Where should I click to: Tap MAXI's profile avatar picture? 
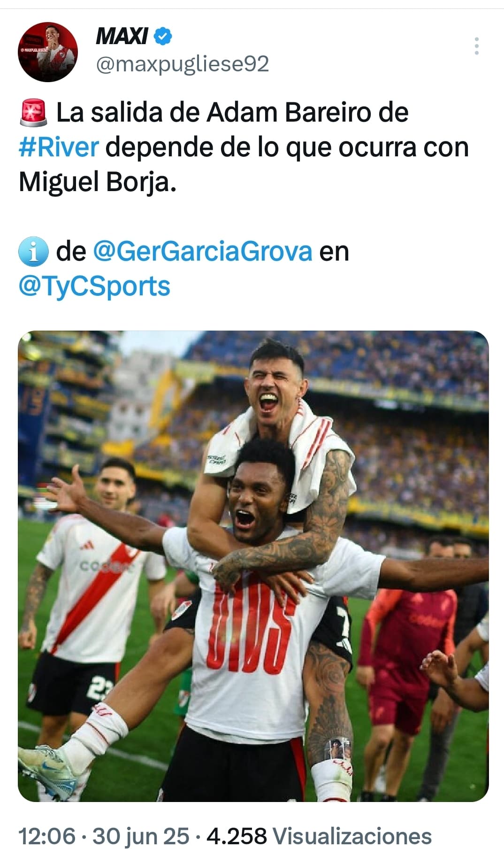(x=48, y=52)
